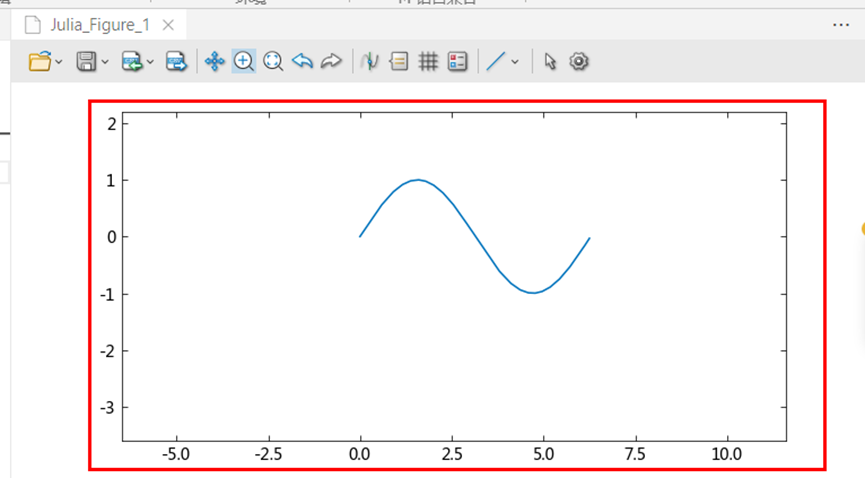The image size is (865, 478).
Task: Expand the import CSV dropdown arrow
Action: [150, 62]
